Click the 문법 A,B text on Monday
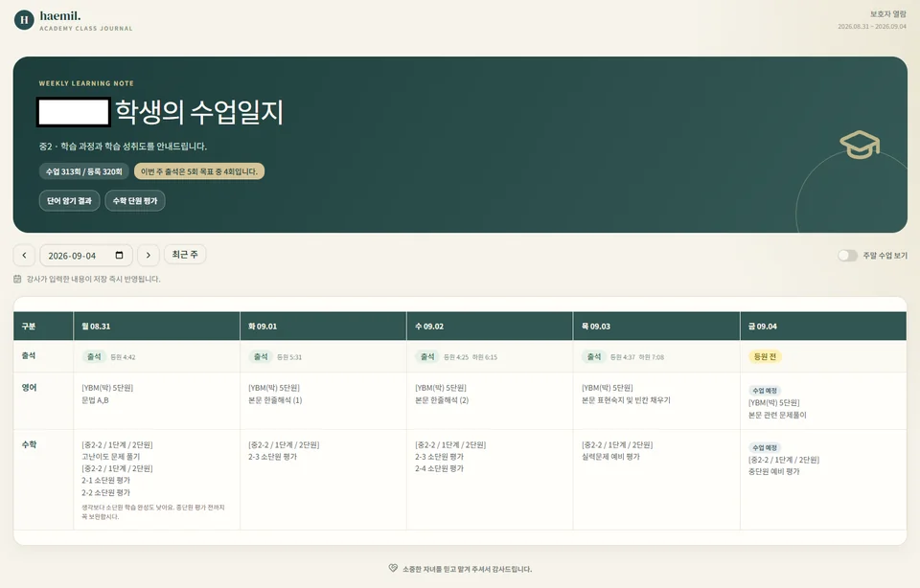 pyautogui.click(x=95, y=400)
